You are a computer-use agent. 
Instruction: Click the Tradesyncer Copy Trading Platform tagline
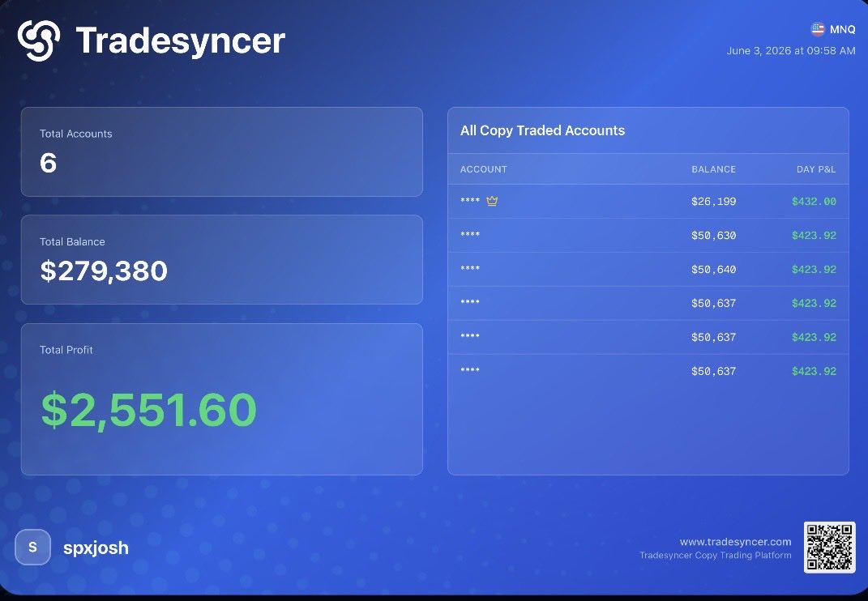tap(715, 555)
